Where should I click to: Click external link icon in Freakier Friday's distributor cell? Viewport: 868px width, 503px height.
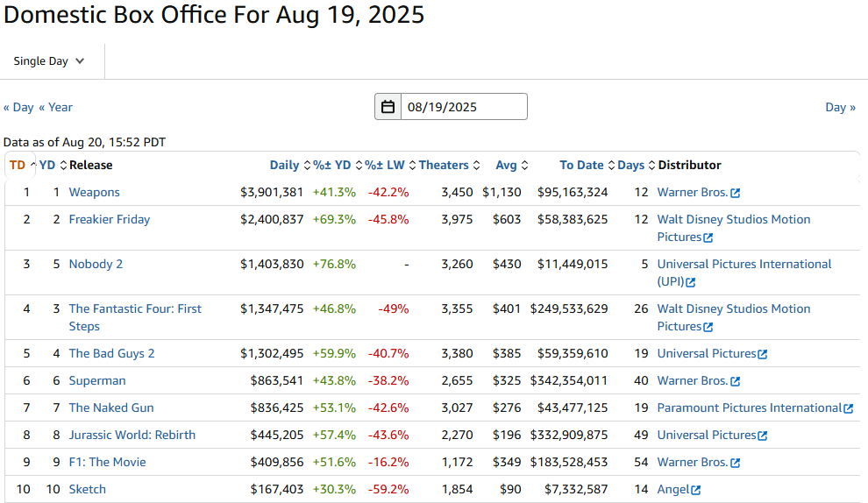point(708,238)
